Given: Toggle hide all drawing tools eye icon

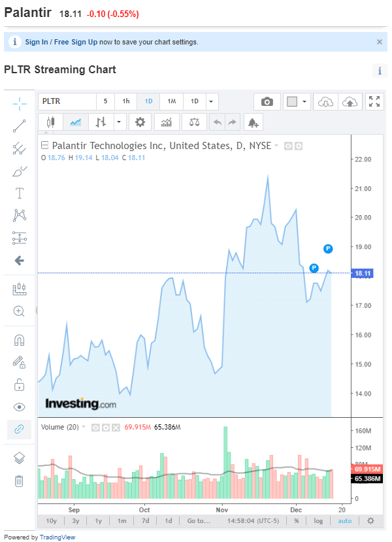Looking at the screenshot, I should click(x=20, y=407).
